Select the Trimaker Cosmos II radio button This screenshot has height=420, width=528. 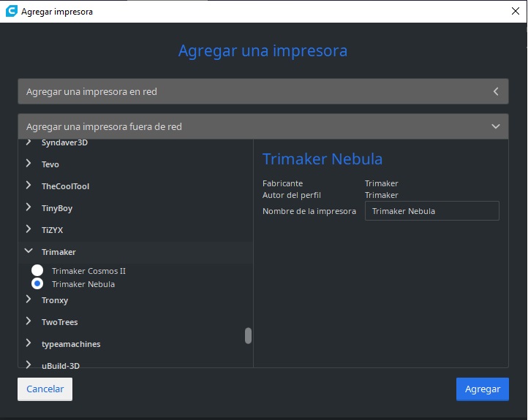[x=37, y=271]
